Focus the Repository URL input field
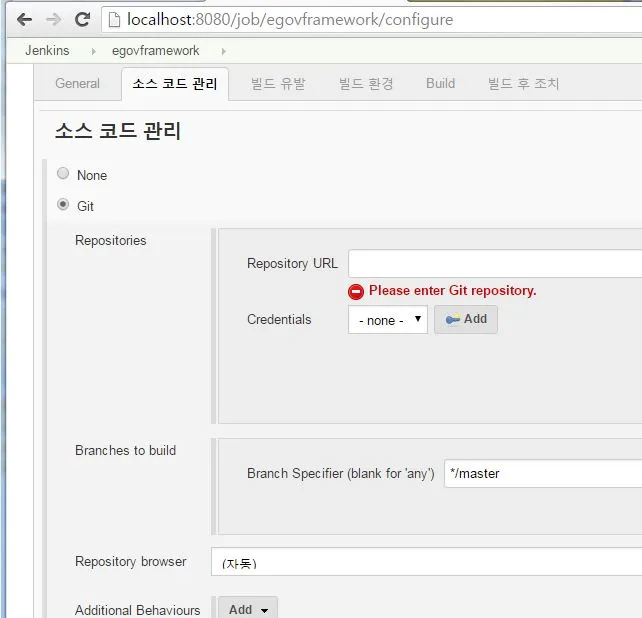This screenshot has height=618, width=642. pyautogui.click(x=495, y=263)
